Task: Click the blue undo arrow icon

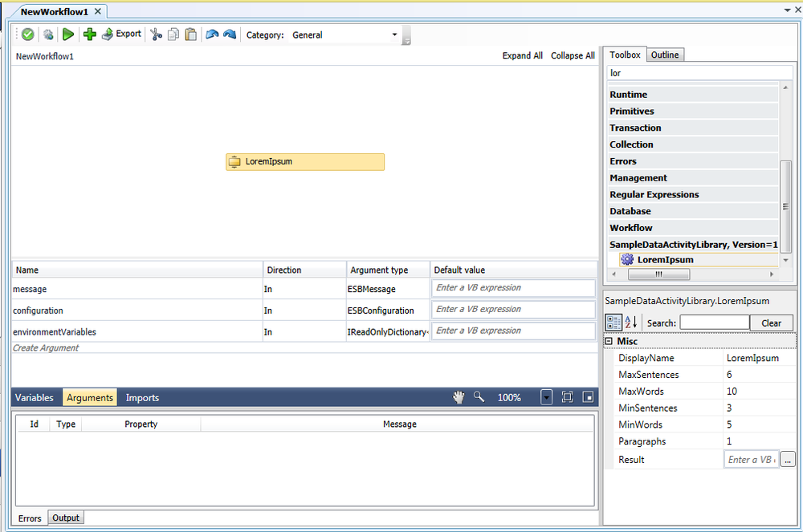Action: click(212, 35)
